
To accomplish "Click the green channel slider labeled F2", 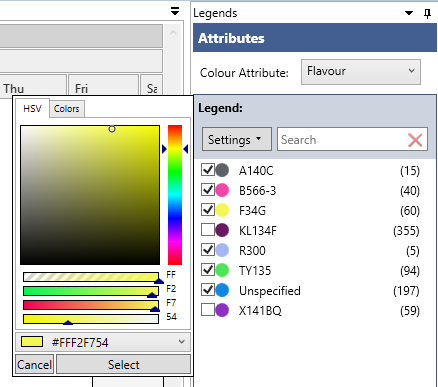I will 91,291.
